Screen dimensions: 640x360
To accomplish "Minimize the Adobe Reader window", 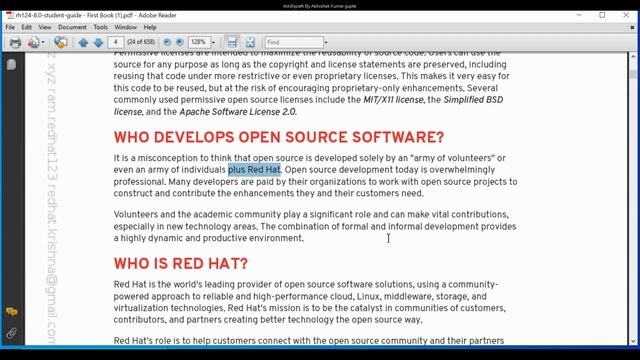I will point(579,15).
